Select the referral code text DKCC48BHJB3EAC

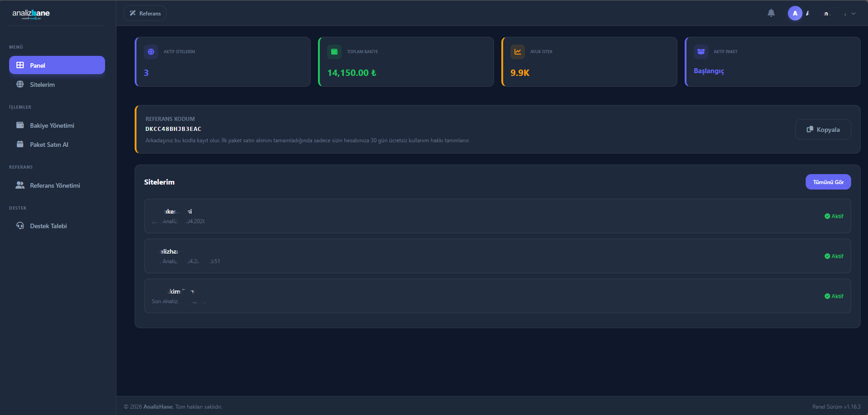click(x=173, y=129)
